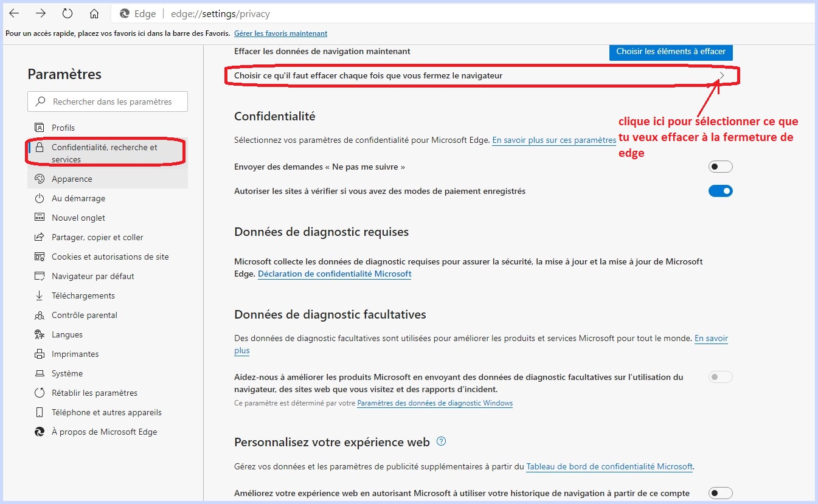Click the greyed optional diagnostic data toggle
Image resolution: width=818 pixels, height=504 pixels.
(721, 377)
